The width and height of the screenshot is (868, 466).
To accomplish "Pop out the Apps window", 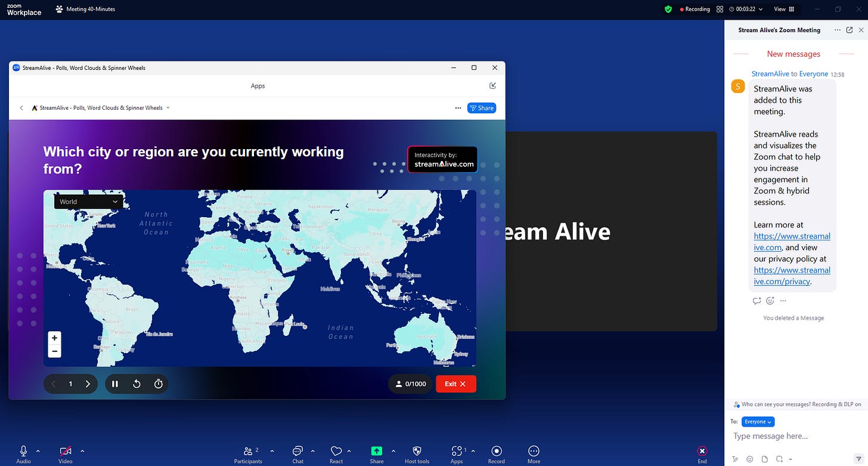I will pos(493,85).
